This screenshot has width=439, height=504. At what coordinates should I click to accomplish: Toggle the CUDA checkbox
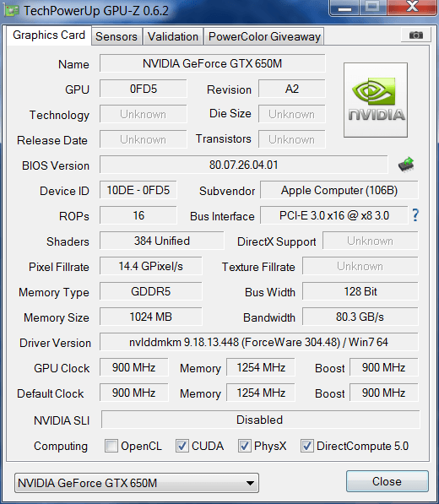pyautogui.click(x=182, y=446)
